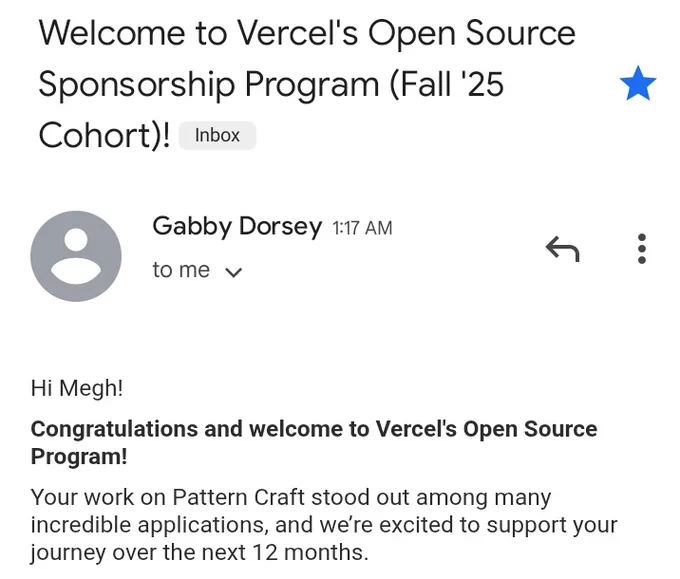Viewport: 680px width, 579px height.
Task: Click the "Welcome to Vercel's Open Source" subject line
Action: click(x=306, y=33)
